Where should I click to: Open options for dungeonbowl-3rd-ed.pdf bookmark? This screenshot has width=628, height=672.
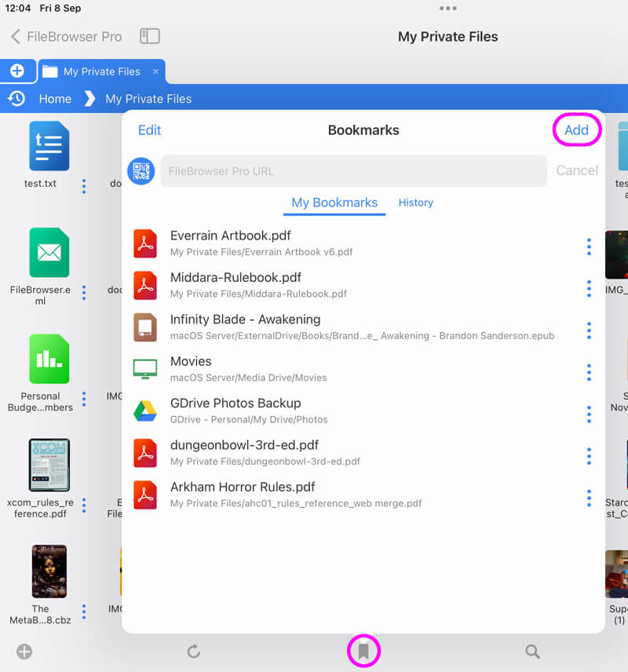(x=589, y=456)
